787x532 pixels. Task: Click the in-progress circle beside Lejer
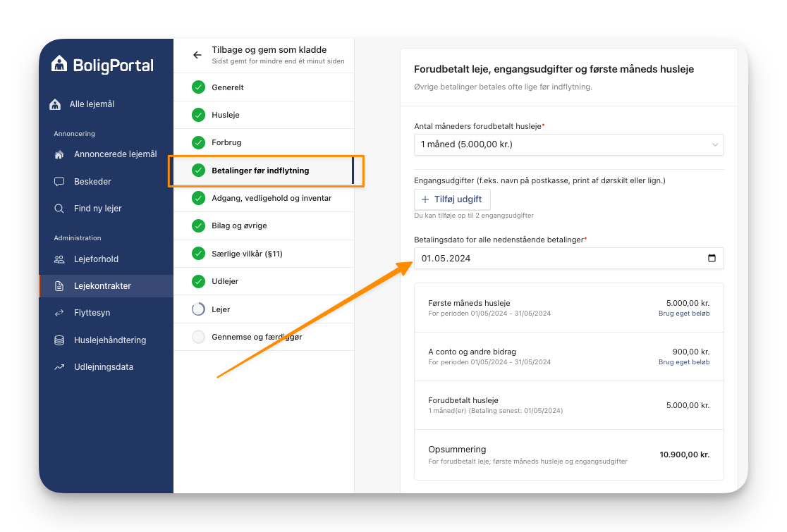coord(199,309)
